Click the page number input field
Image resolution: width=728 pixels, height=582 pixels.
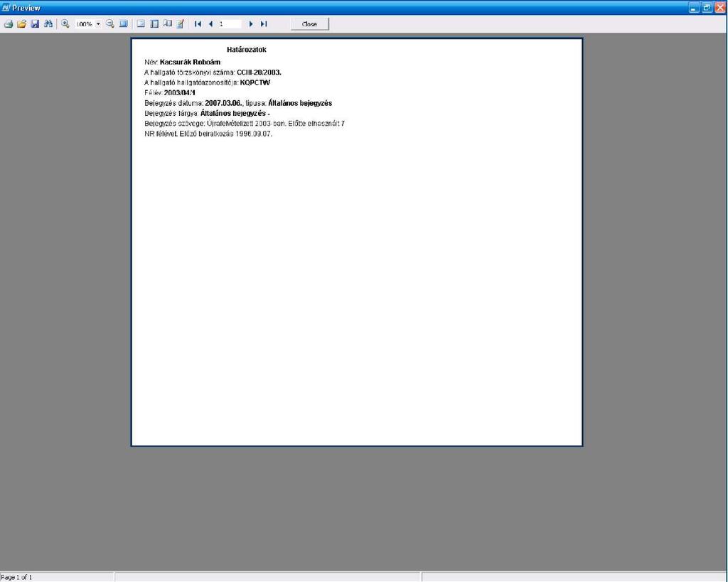(x=230, y=24)
